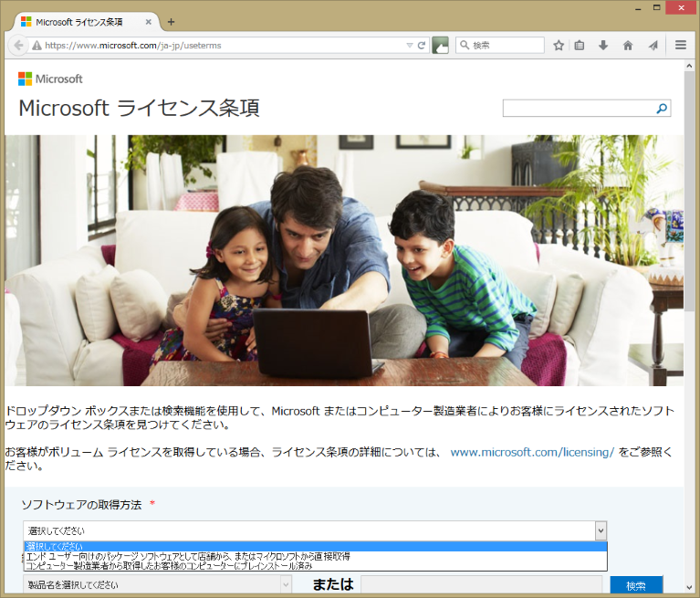The width and height of the screenshot is (700, 598).
Task: Click the Microsoft logo in the page header
Action: tap(50, 79)
